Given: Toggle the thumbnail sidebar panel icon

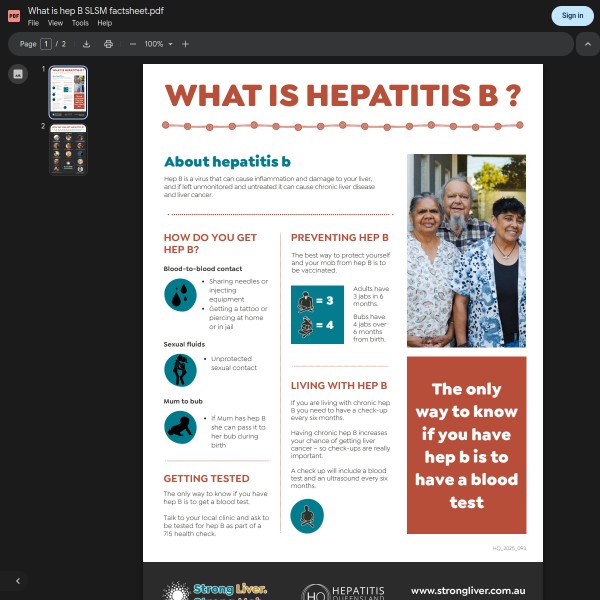Looking at the screenshot, I should pos(17,74).
